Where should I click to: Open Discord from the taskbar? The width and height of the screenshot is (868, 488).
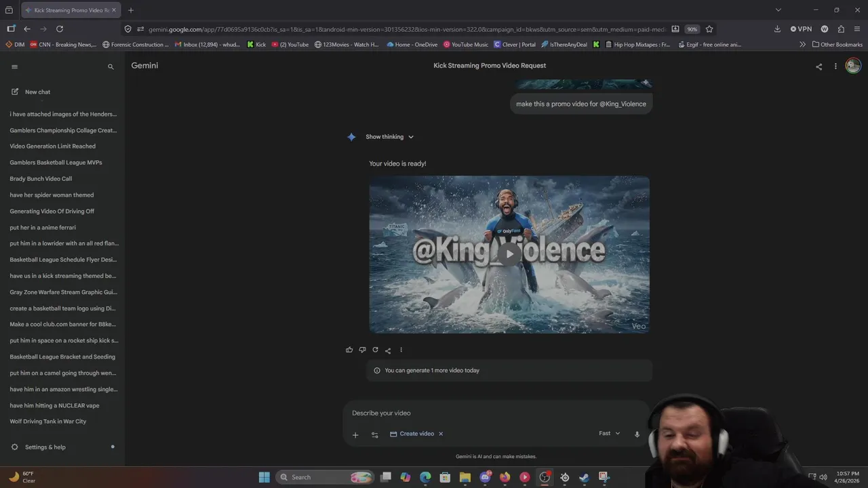485,477
